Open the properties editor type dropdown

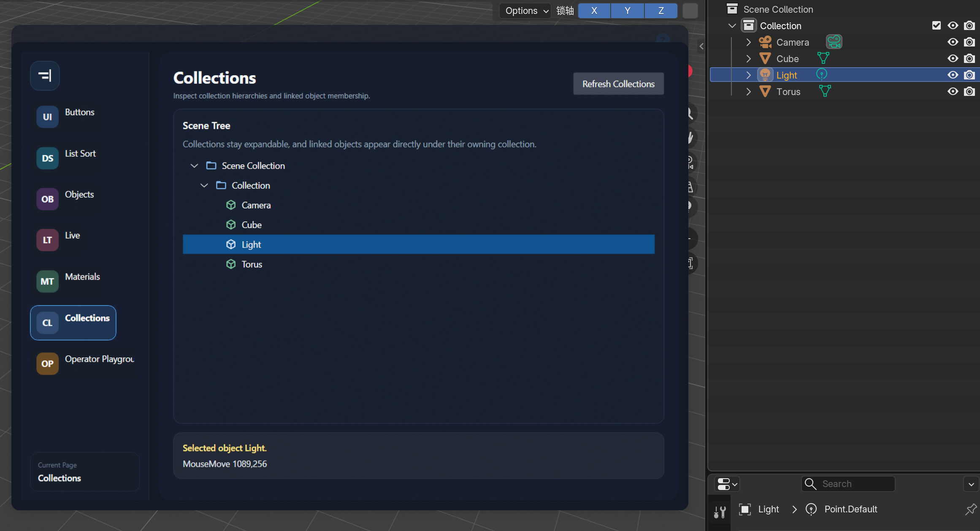tap(727, 484)
